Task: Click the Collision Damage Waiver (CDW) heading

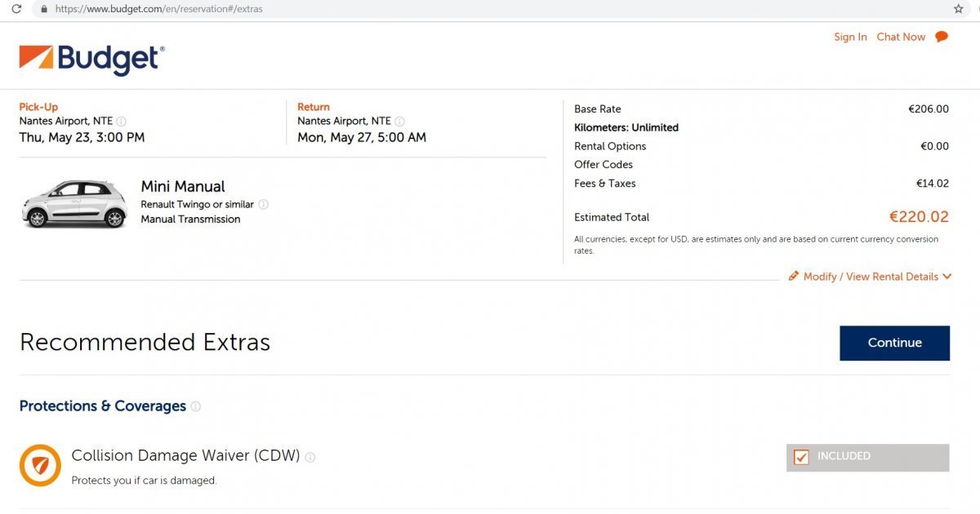Action: [185, 455]
